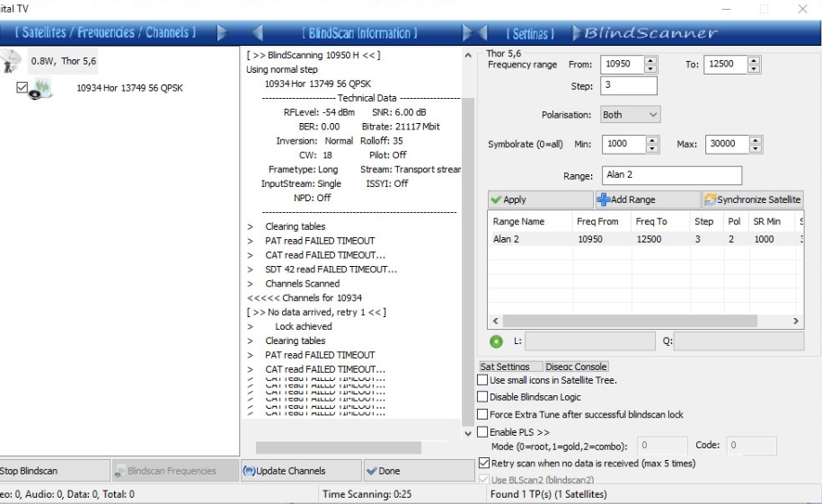Click the Add Range button
The width and height of the screenshot is (822, 504).
(x=648, y=199)
